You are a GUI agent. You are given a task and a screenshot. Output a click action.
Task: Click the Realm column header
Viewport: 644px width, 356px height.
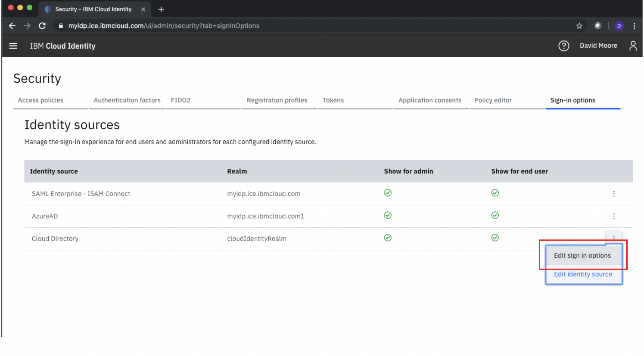[x=237, y=171]
